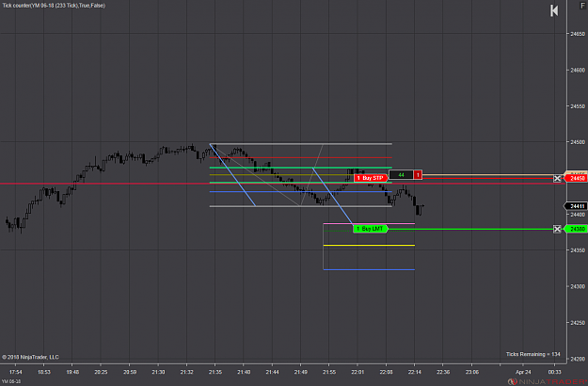
Task: Click the 22:01 time axis label
Action: 358,372
